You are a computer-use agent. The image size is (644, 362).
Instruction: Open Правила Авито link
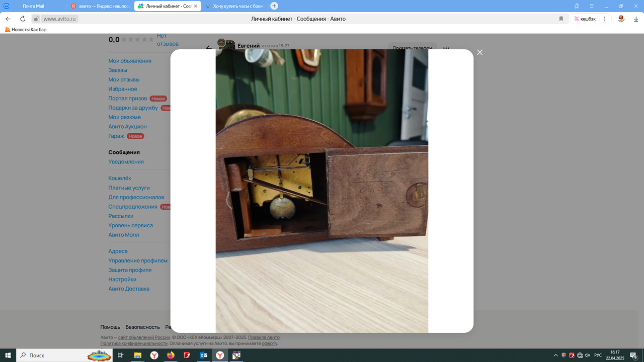(264, 337)
